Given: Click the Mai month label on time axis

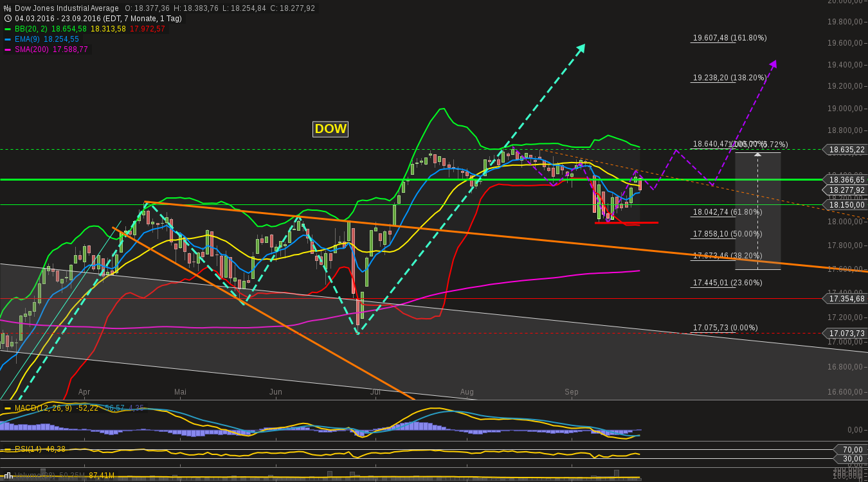Looking at the screenshot, I should click(x=180, y=391).
